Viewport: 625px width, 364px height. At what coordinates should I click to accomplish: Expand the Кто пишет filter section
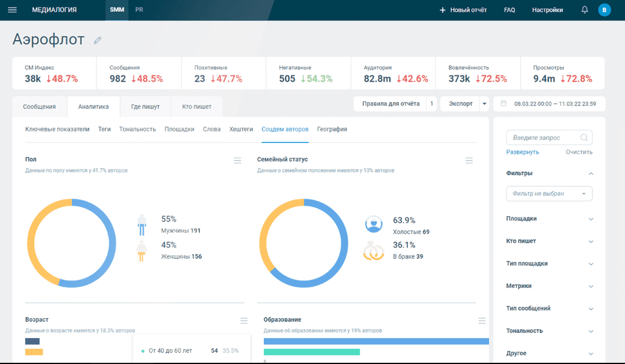point(591,241)
